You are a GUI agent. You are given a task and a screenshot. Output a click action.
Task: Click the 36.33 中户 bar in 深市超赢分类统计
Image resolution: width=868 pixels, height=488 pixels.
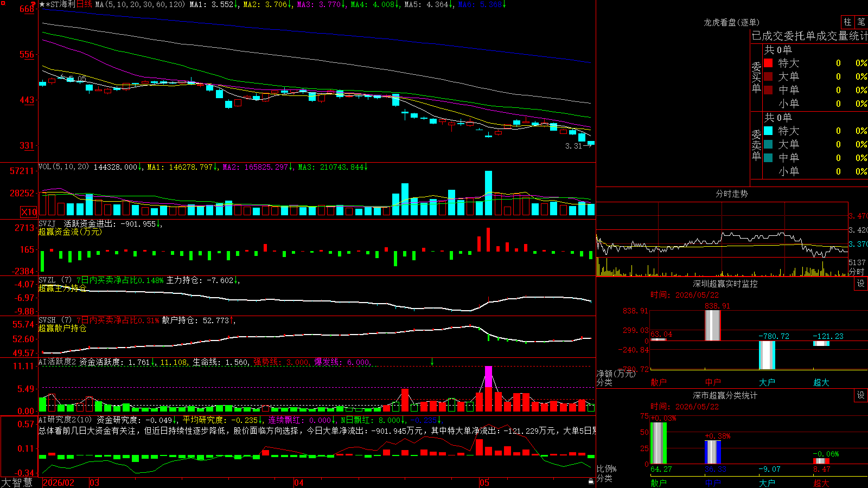coord(713,452)
